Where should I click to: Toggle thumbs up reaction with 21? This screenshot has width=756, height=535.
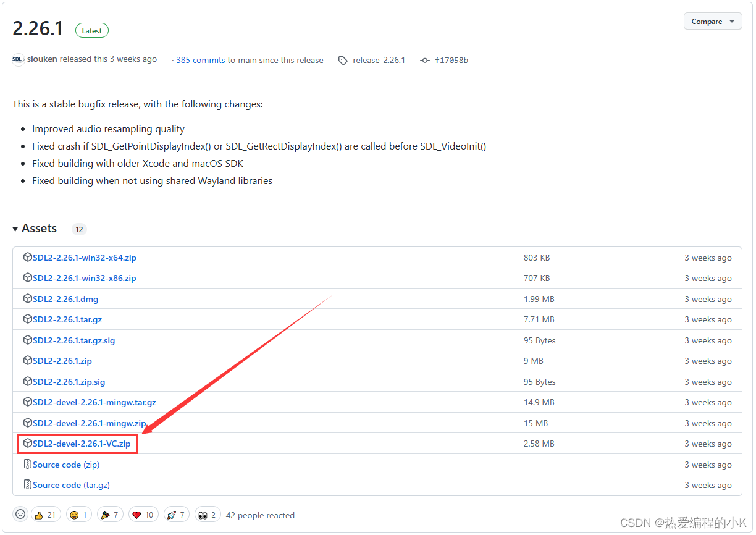tap(46, 515)
